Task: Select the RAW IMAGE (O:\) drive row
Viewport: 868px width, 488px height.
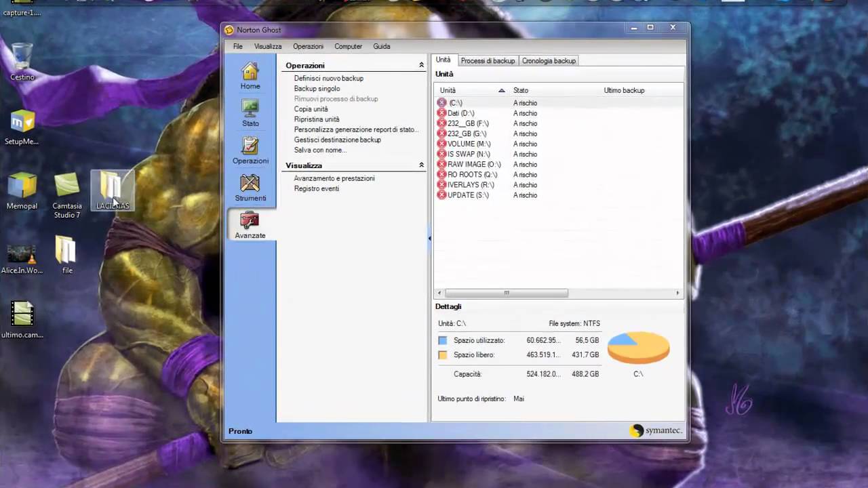Action: pos(559,164)
